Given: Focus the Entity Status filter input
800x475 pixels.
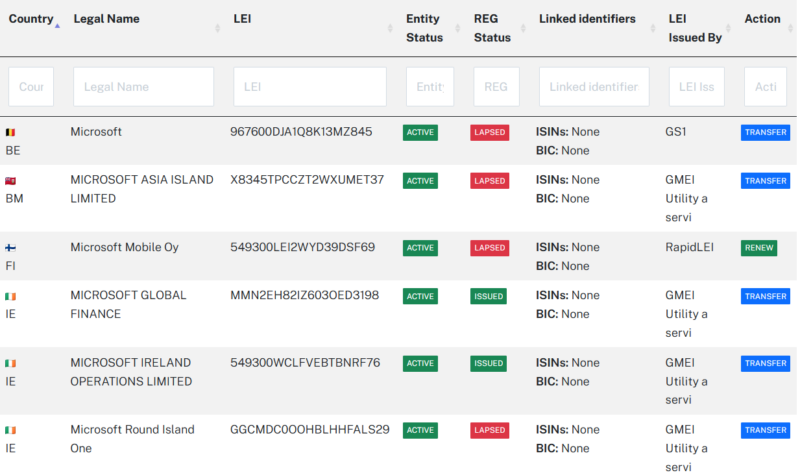Looking at the screenshot, I should (x=430, y=87).
